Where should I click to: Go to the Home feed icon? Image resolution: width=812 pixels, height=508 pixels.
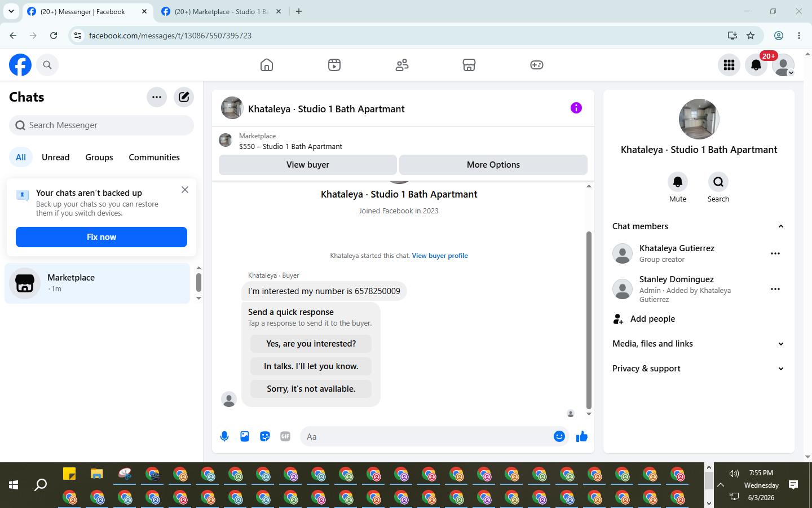pos(267,65)
